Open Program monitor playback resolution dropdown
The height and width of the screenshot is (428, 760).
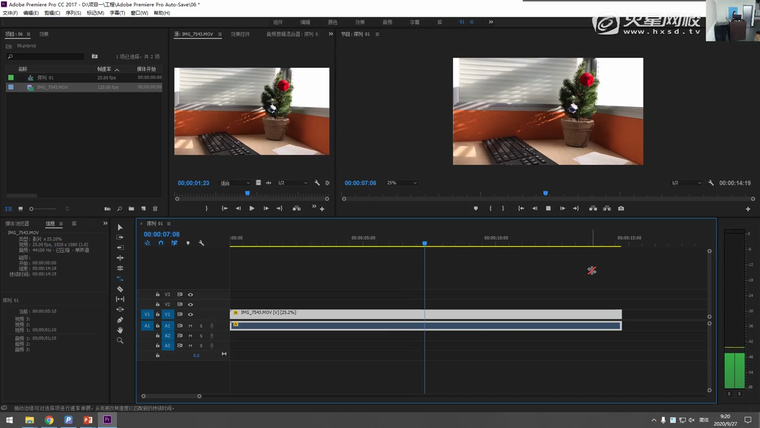click(687, 183)
